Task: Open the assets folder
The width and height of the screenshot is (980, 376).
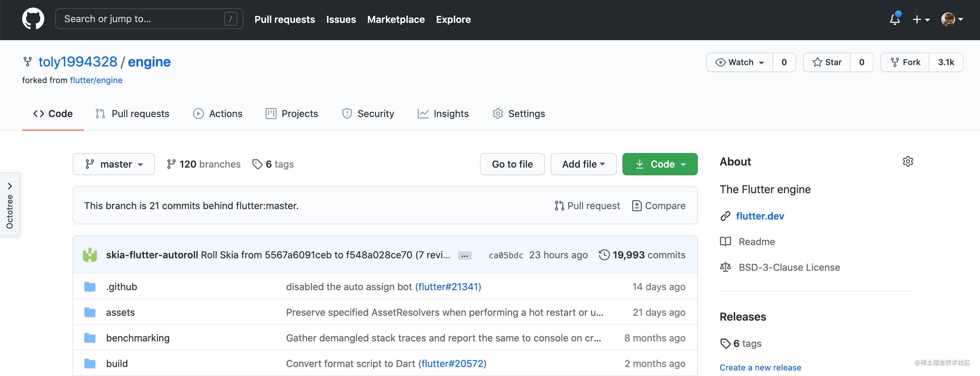Action: pos(120,312)
